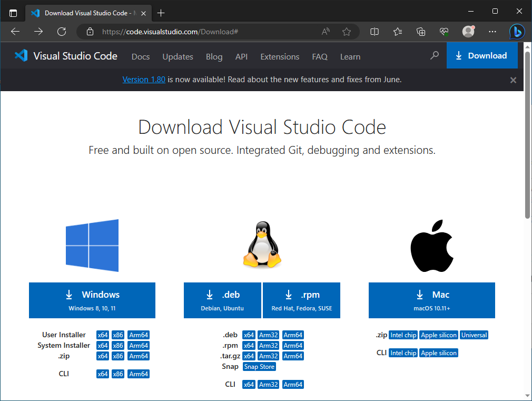Screen dimensions: 532x401
Task: Click the Visual Studio Code logo icon
Action: tap(21, 56)
